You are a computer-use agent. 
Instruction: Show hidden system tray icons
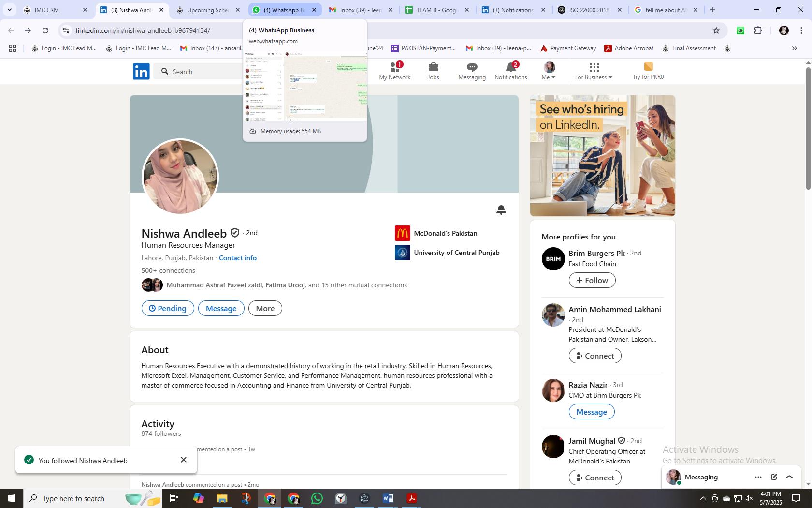[x=703, y=498]
